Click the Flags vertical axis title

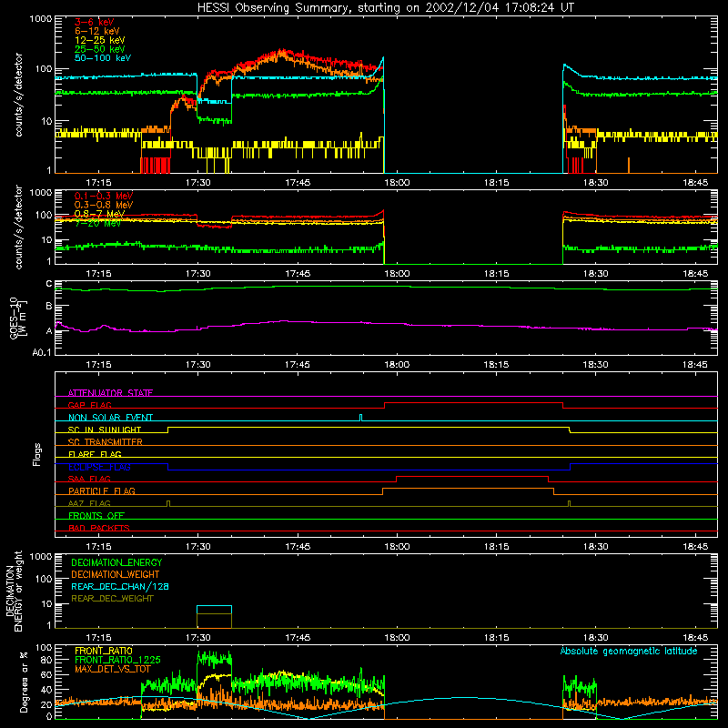coord(37,454)
